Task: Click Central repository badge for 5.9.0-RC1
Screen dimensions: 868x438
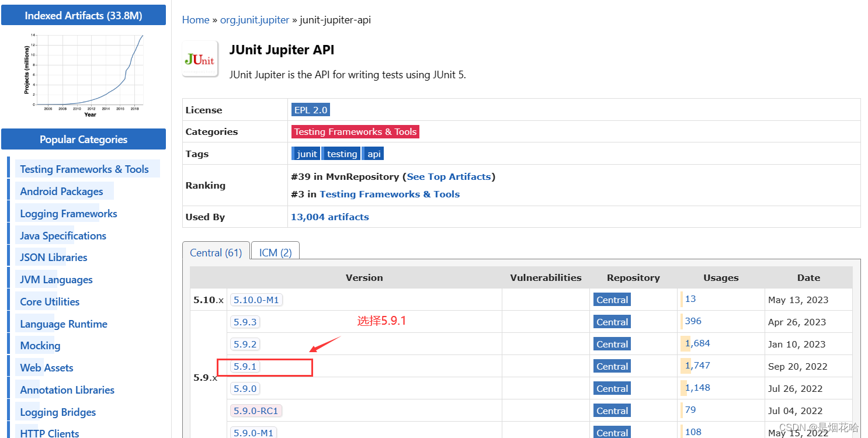Action: (x=612, y=411)
